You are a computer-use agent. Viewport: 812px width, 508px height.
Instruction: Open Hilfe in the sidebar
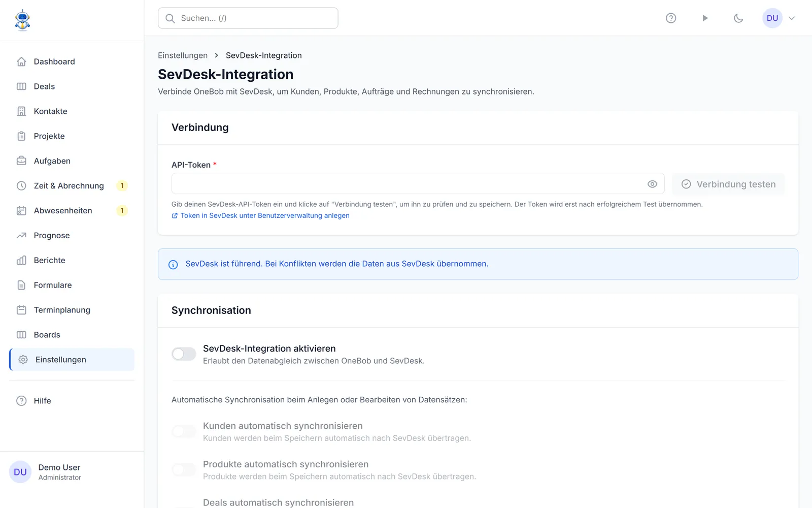coord(72,401)
